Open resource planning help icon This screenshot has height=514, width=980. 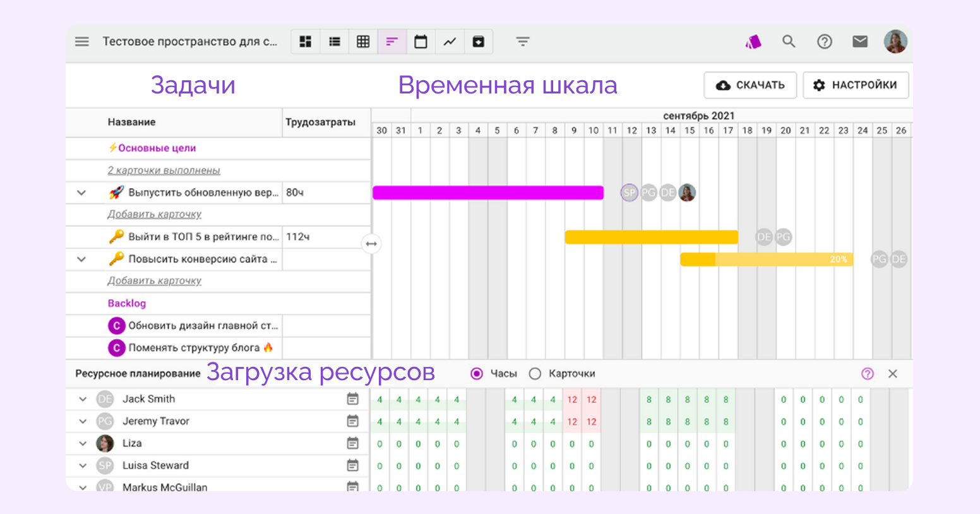[x=868, y=374]
